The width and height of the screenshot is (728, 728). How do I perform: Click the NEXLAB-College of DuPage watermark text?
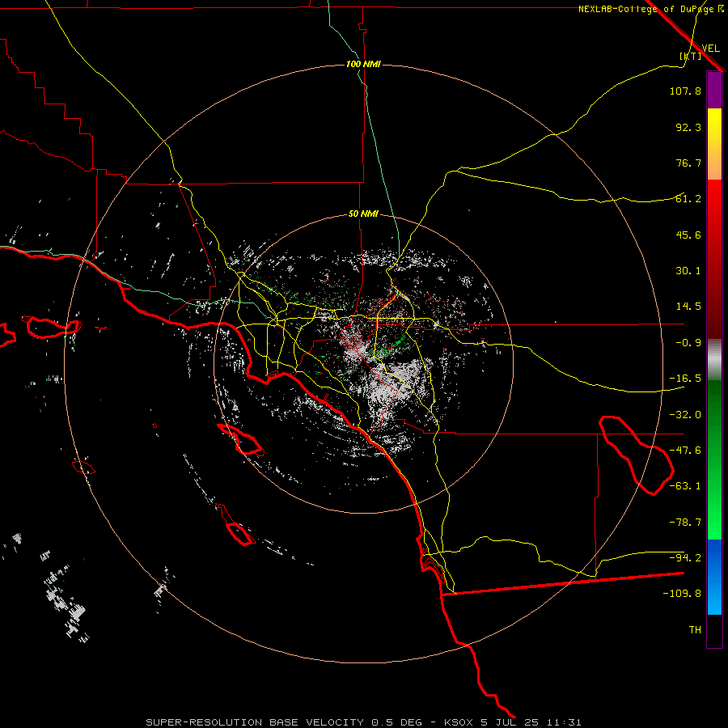point(651,9)
